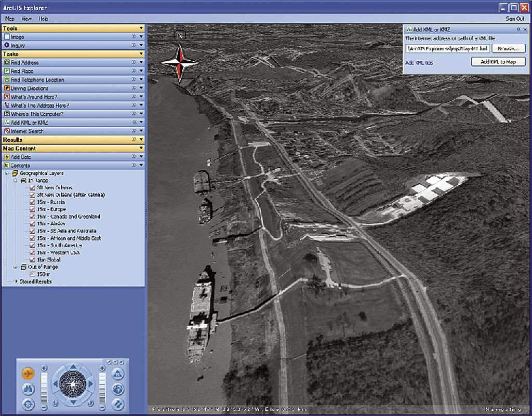The width and height of the screenshot is (532, 416).
Task: Uncheck the 15m - Russia layer
Action: [32, 202]
